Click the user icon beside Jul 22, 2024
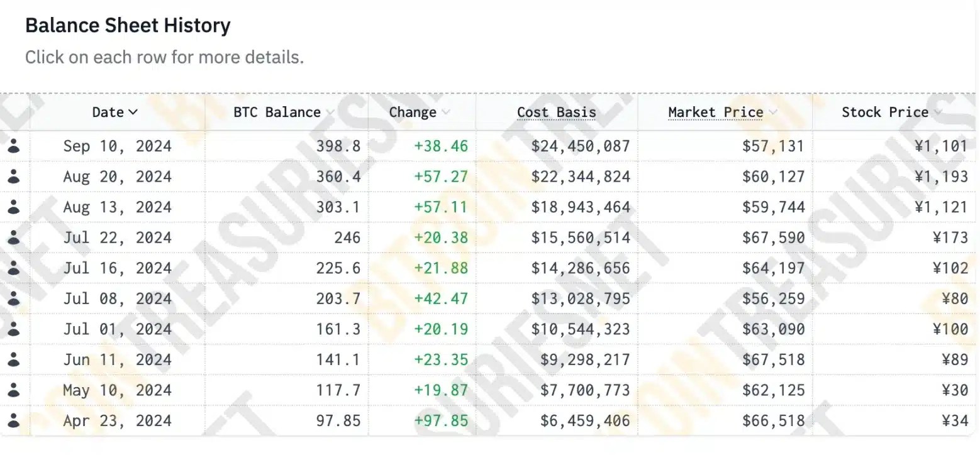 pos(14,238)
